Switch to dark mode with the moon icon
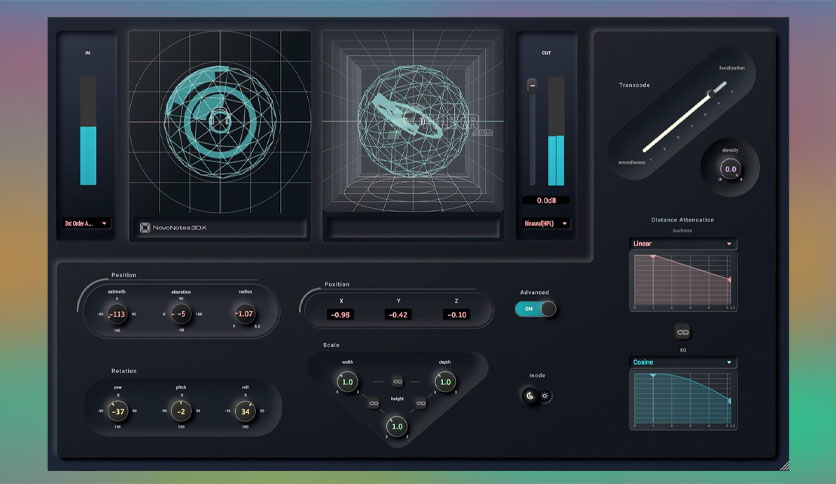 [x=530, y=396]
